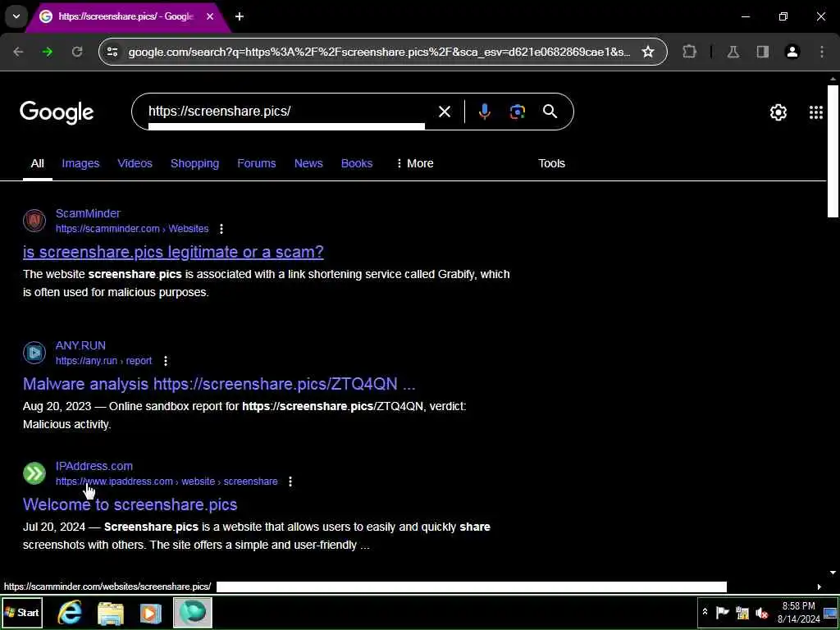Open the tab search dropdown arrow
Viewport: 840px width, 630px height.
tap(16, 16)
